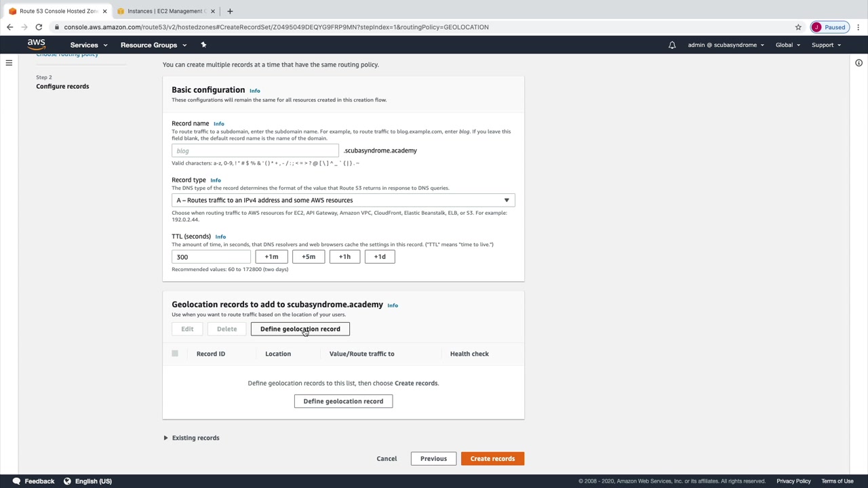Screen dimensions: 868x488
Task: Add one hour with the +1h button
Action: pyautogui.click(x=344, y=257)
